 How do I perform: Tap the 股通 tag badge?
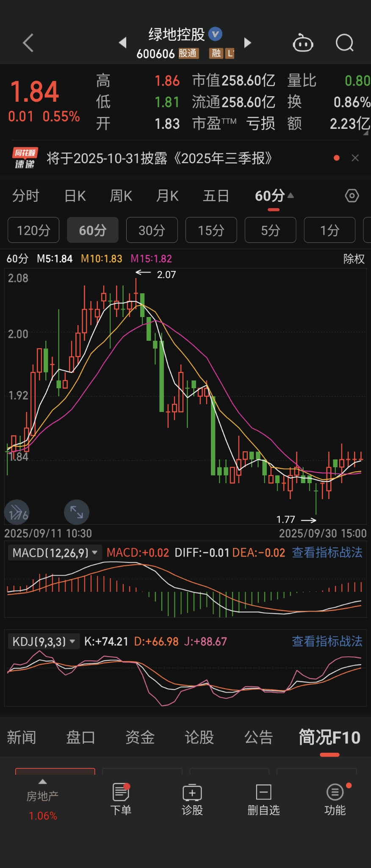pyautogui.click(x=188, y=53)
